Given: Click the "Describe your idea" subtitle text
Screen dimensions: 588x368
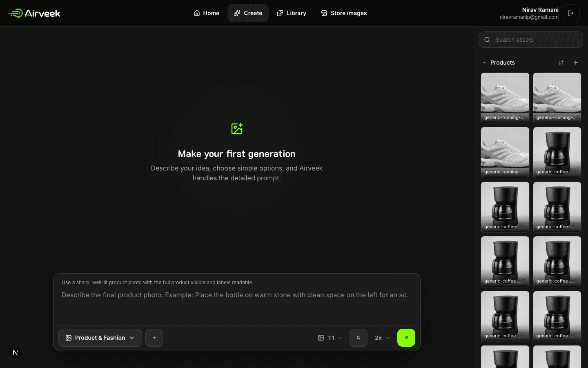Looking at the screenshot, I should 237,173.
